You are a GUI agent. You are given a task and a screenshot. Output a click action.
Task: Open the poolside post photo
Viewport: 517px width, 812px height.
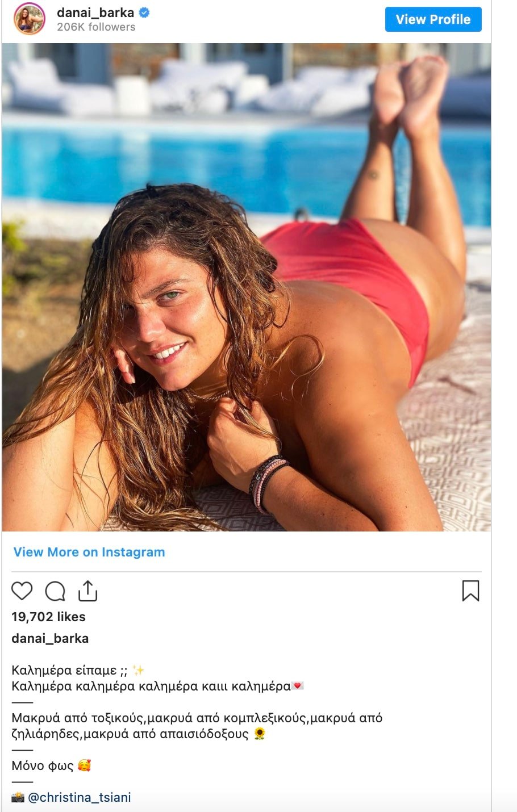[x=247, y=287]
